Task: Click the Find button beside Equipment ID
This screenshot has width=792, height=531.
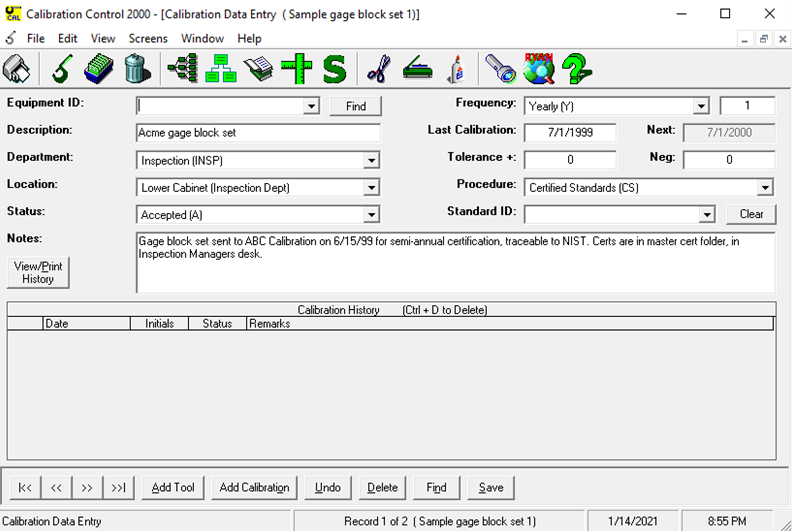Action: tap(356, 106)
